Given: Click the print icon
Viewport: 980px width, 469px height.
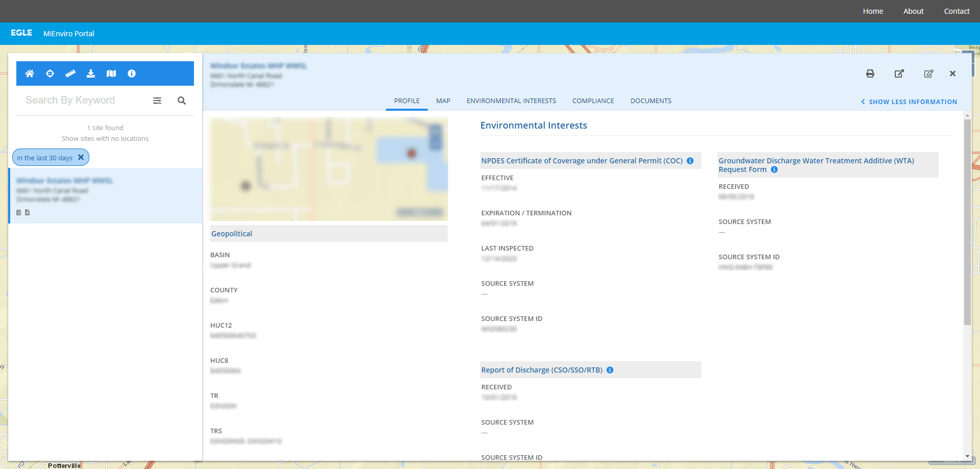Looking at the screenshot, I should pyautogui.click(x=870, y=73).
